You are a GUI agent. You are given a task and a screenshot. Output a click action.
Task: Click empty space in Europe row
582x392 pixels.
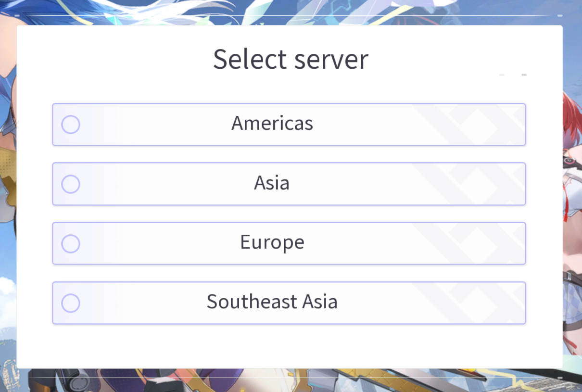point(154,244)
